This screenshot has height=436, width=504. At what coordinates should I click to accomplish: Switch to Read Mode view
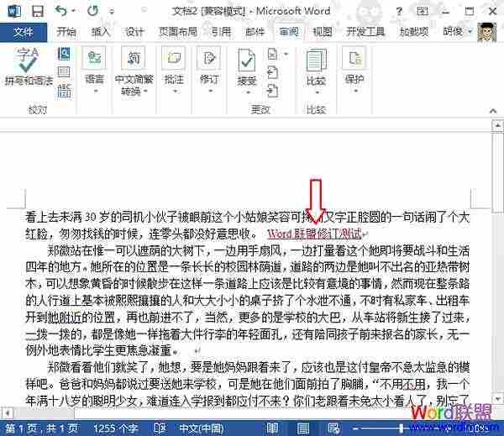[x=272, y=428]
